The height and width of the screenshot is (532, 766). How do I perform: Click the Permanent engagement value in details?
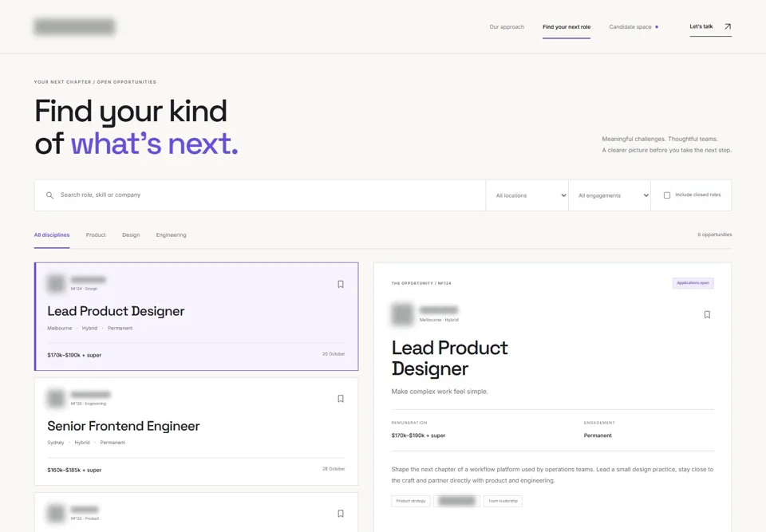(598, 435)
